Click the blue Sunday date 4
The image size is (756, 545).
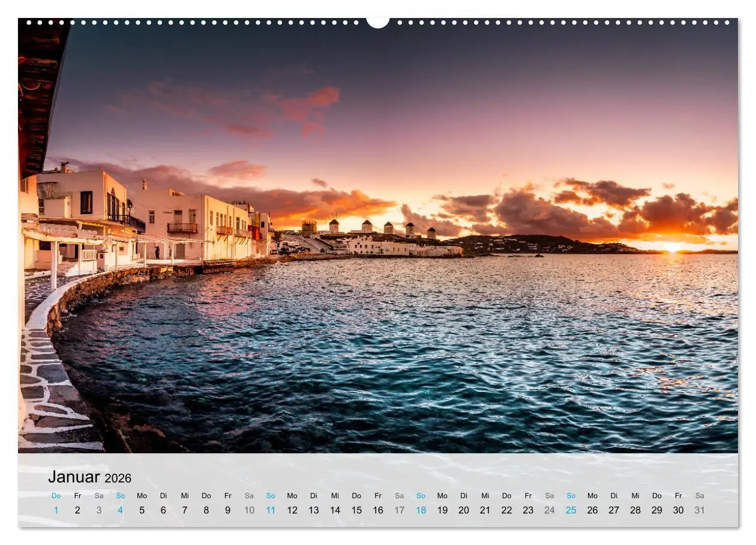point(121,511)
